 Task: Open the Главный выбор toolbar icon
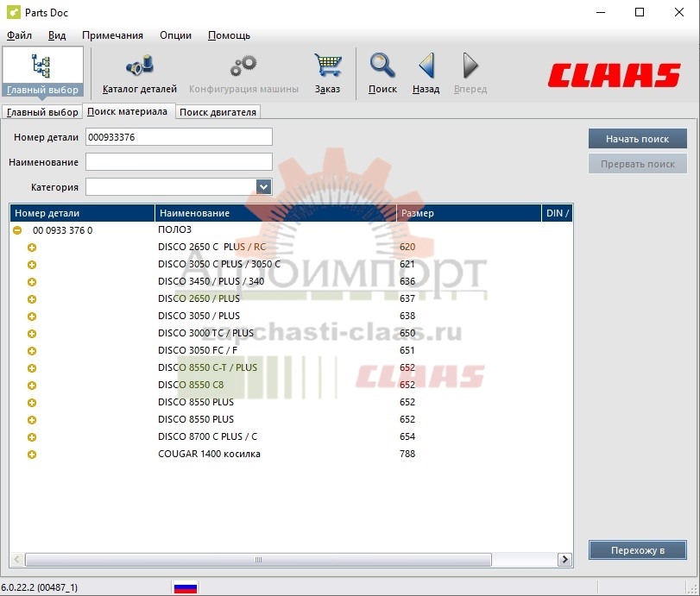[42, 72]
